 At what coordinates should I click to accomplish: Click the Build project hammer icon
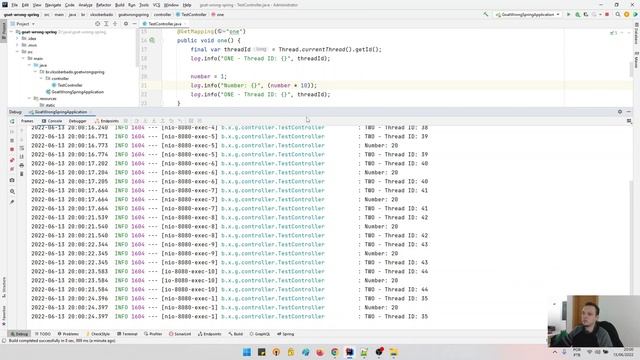485,14
